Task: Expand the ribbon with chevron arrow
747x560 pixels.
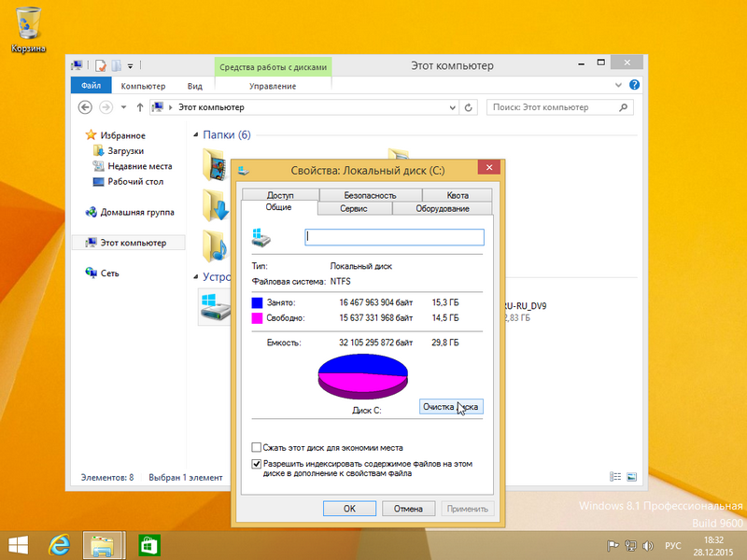Action: tap(620, 86)
